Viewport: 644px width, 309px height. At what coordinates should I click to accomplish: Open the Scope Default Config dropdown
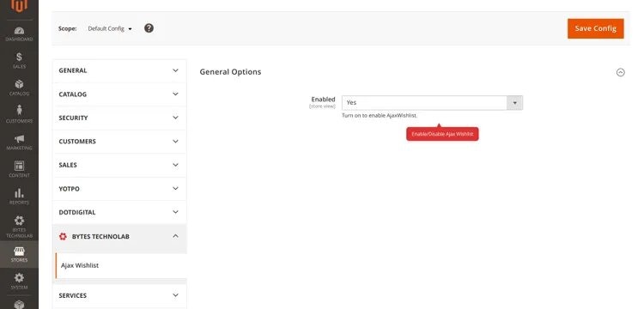tap(110, 28)
